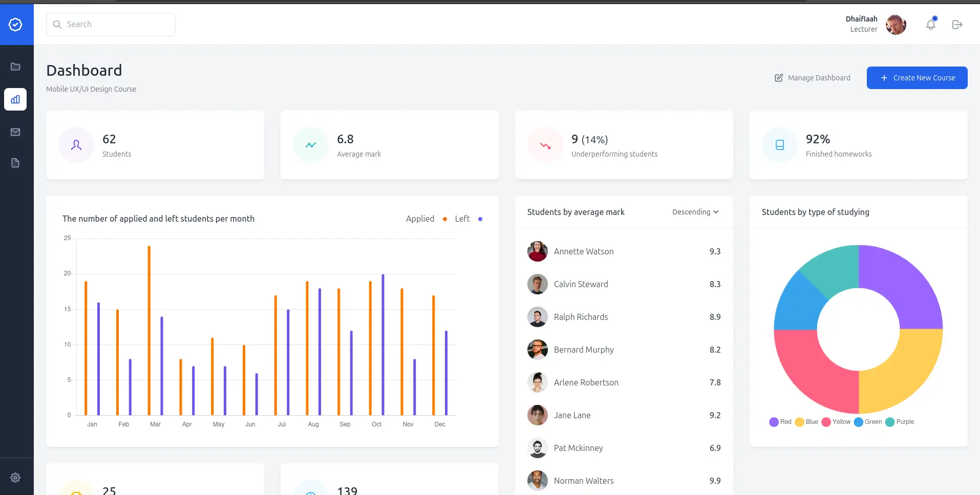980x495 pixels.
Task: Click the magnifier search icon
Action: tap(57, 25)
